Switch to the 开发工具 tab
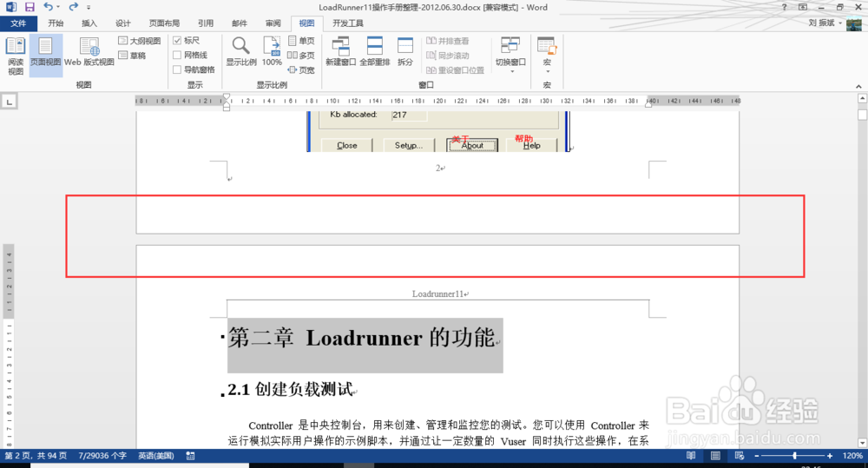This screenshot has width=868, height=468. point(348,23)
